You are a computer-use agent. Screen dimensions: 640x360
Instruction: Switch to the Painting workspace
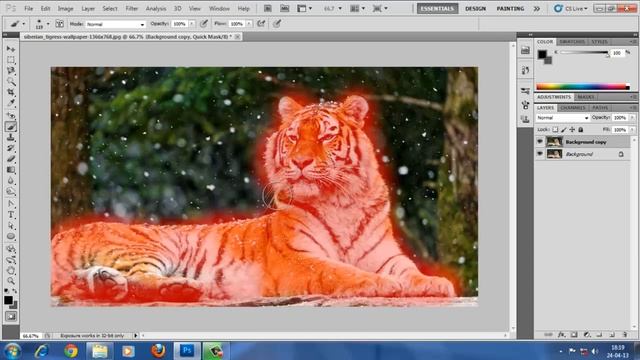tap(510, 8)
